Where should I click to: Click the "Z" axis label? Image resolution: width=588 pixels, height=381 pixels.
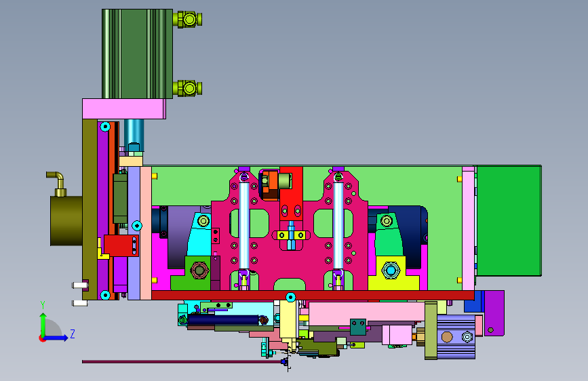pos(73,334)
